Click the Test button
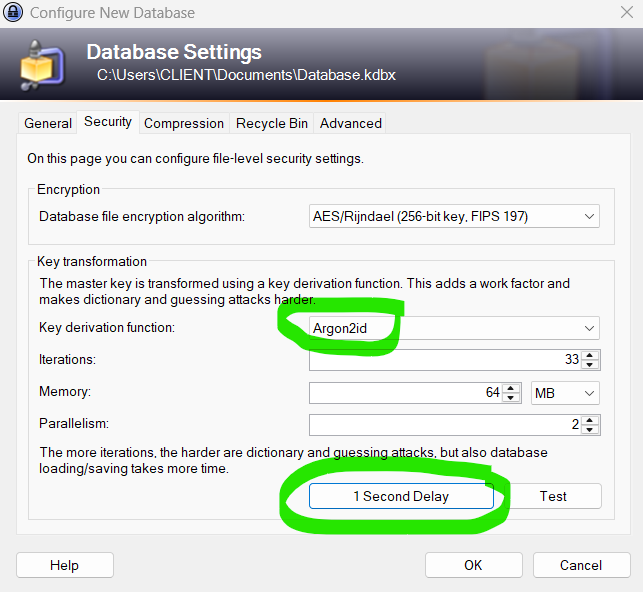This screenshot has height=592, width=643. pyautogui.click(x=553, y=496)
